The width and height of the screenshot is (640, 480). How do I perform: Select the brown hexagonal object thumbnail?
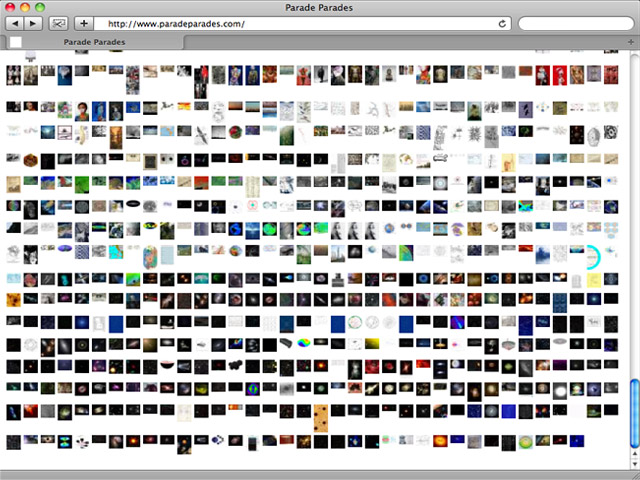[x=31, y=161]
